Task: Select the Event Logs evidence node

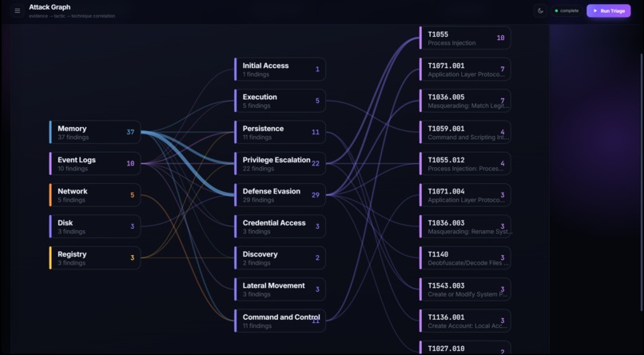Action: tap(95, 164)
